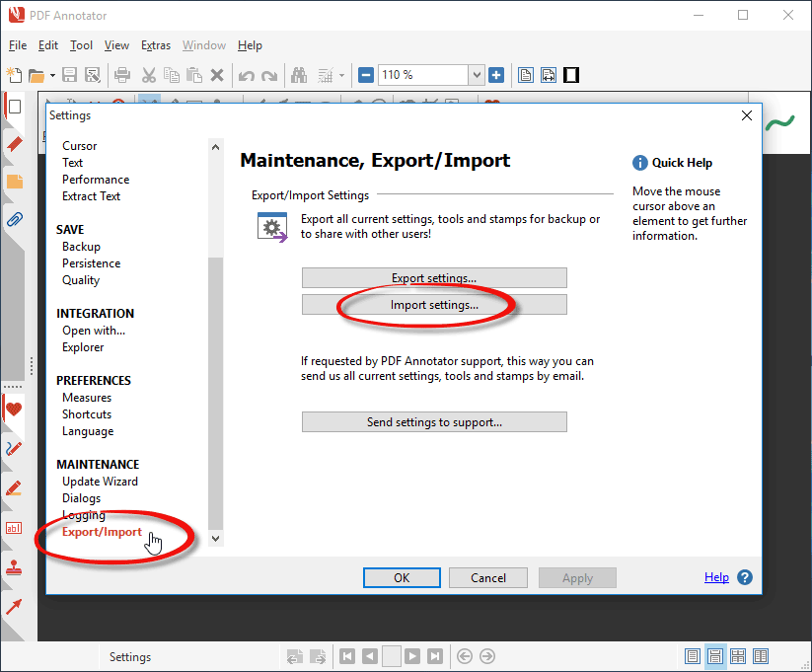Image resolution: width=812 pixels, height=672 pixels.
Task: Click the gear Export/Import settings icon
Action: (x=272, y=227)
